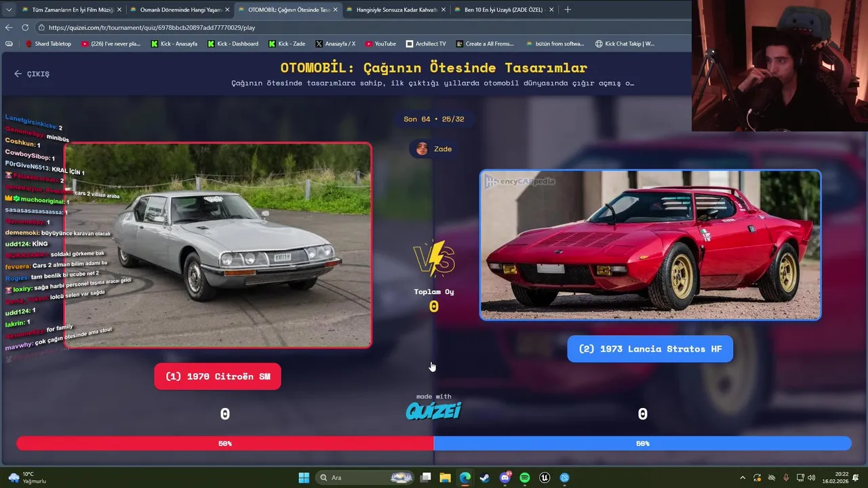Open the tab search dropdown arrow
This screenshot has height=488, width=868.
point(9,9)
